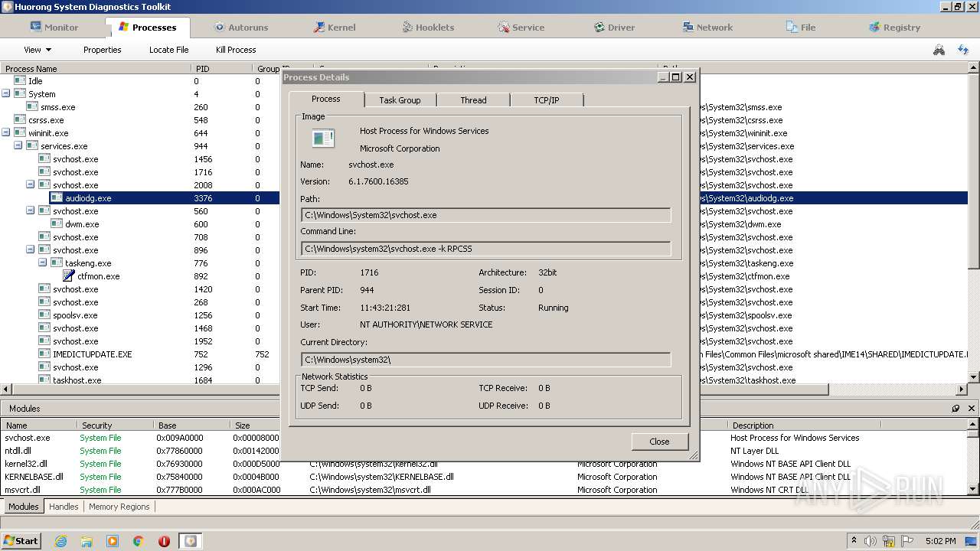The image size is (980, 551).
Task: Click the Huorong toolkit taskbar button
Action: tap(190, 541)
